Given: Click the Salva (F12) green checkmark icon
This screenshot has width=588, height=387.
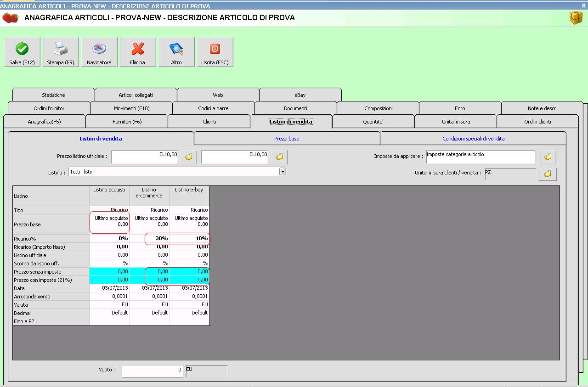Looking at the screenshot, I should pyautogui.click(x=22, y=49).
